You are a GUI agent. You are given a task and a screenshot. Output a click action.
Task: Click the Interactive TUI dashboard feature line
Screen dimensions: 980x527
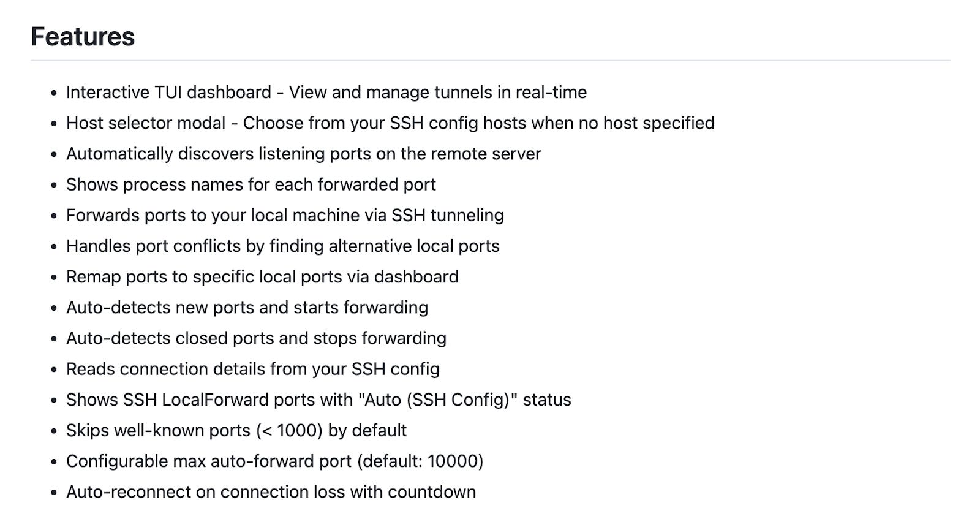pos(326,93)
